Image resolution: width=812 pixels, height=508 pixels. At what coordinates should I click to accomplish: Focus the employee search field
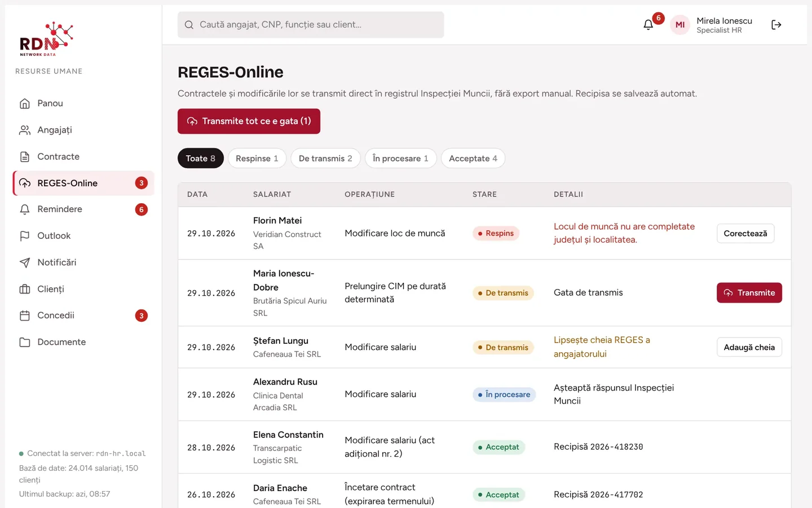(311, 25)
